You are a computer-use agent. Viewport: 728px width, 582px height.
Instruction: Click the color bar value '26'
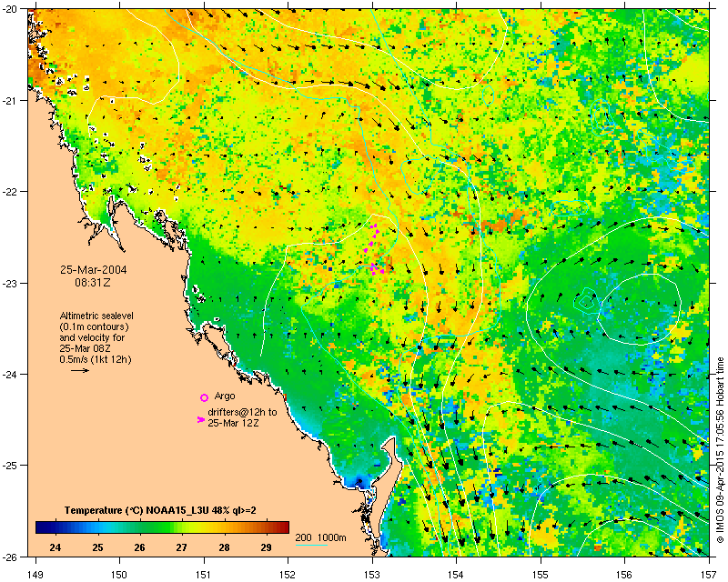click(x=140, y=547)
